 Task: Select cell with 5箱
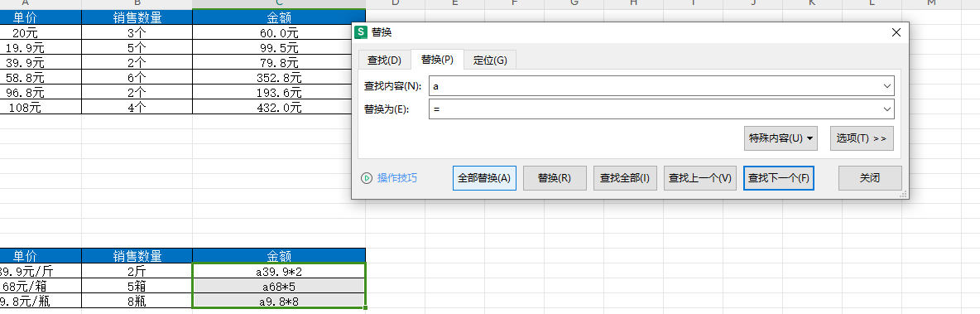point(137,287)
